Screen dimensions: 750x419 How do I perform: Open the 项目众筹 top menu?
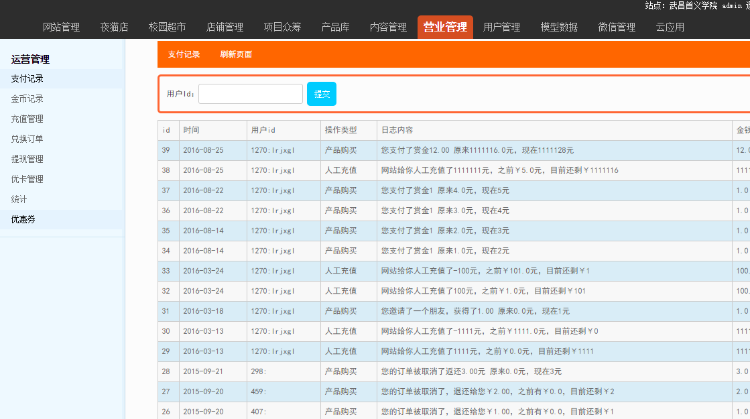pos(282,27)
